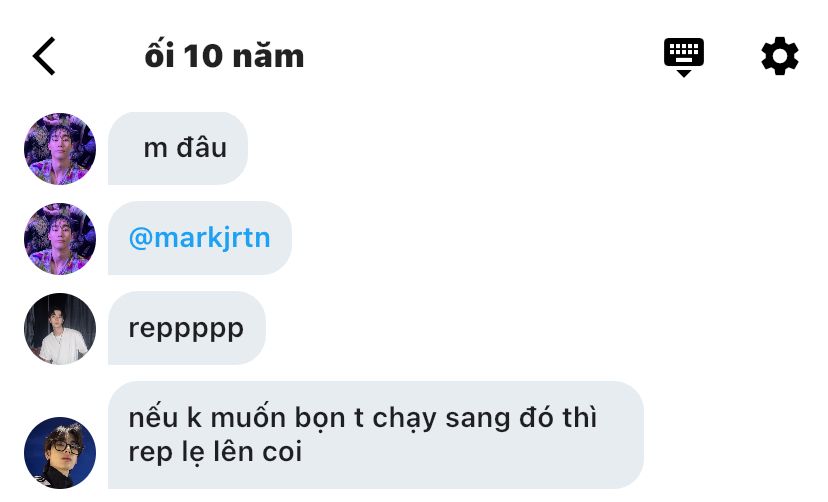The image size is (828, 502).
Task: View profile of the "m đâu" sender
Action: [x=60, y=149]
